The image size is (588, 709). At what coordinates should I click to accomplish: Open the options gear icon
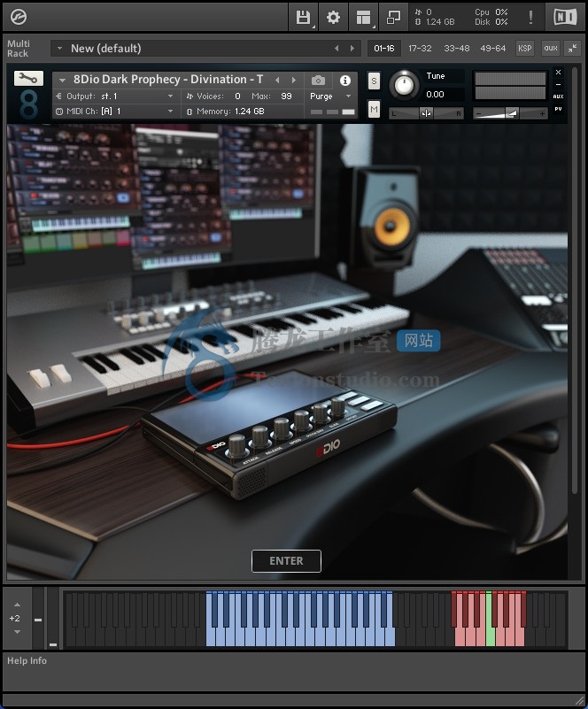click(333, 18)
